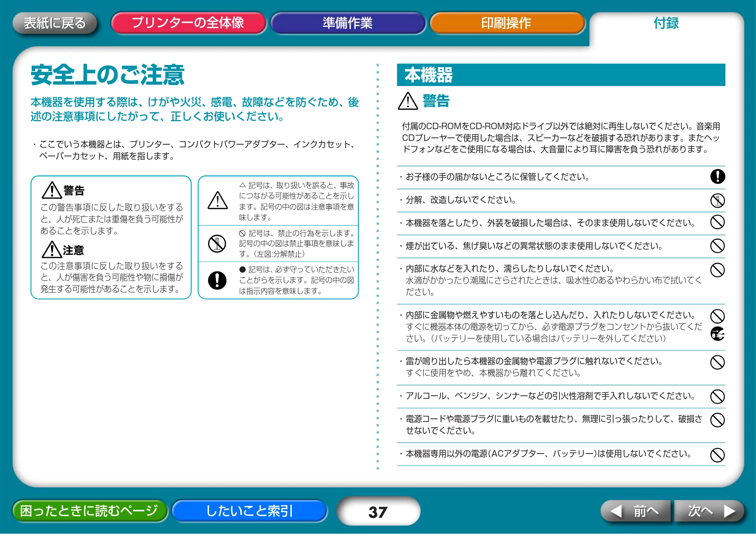The image size is (756, 534).
Task: Click text 分解、改造しないでください
Action: coord(460,200)
